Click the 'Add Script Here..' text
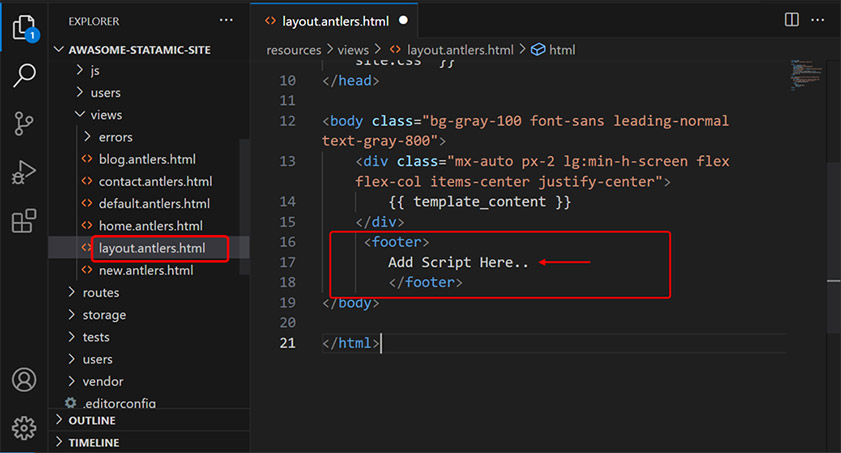Viewport: 841px width, 453px height. (458, 262)
